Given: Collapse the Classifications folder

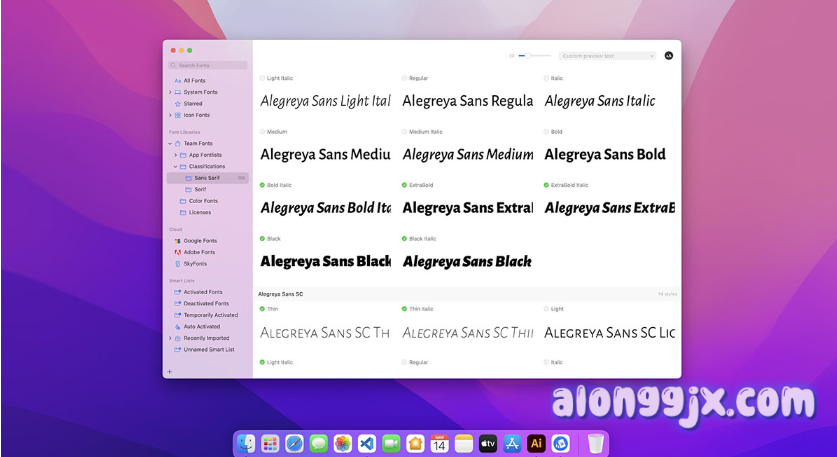Looking at the screenshot, I should pyautogui.click(x=176, y=166).
